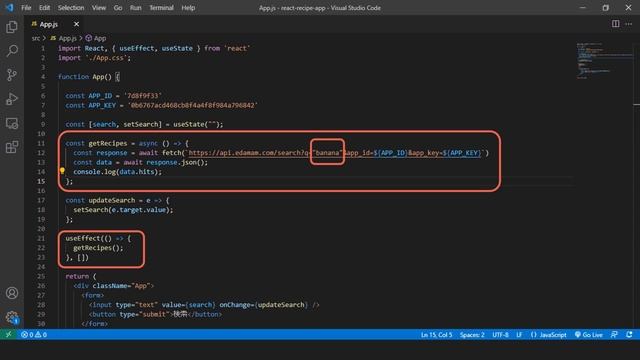The height and width of the screenshot is (360, 640).
Task: Open the View menu
Action: tap(98, 8)
